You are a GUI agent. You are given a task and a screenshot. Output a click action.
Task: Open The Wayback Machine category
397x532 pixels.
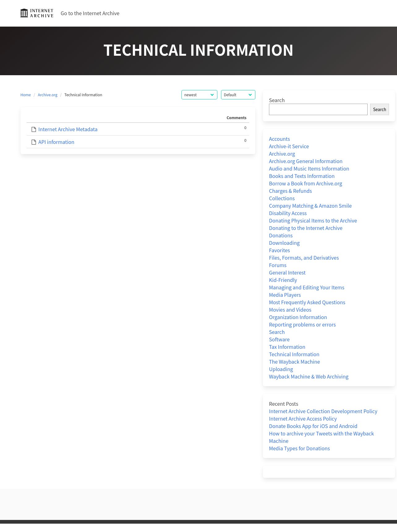pos(294,362)
